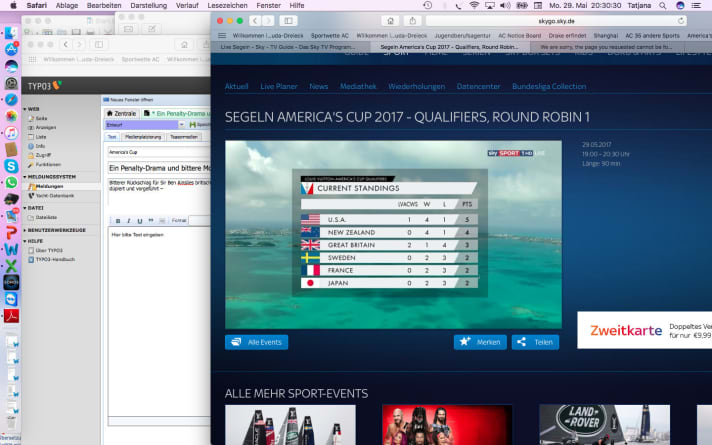Open the Zweitkarte advertisement banner
The image size is (712, 445).
(644, 330)
